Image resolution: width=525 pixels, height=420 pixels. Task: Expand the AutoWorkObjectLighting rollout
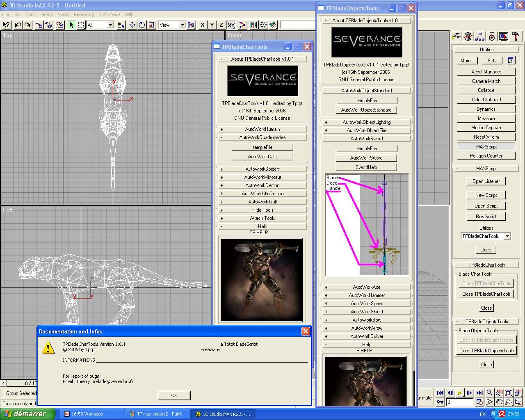coord(367,122)
